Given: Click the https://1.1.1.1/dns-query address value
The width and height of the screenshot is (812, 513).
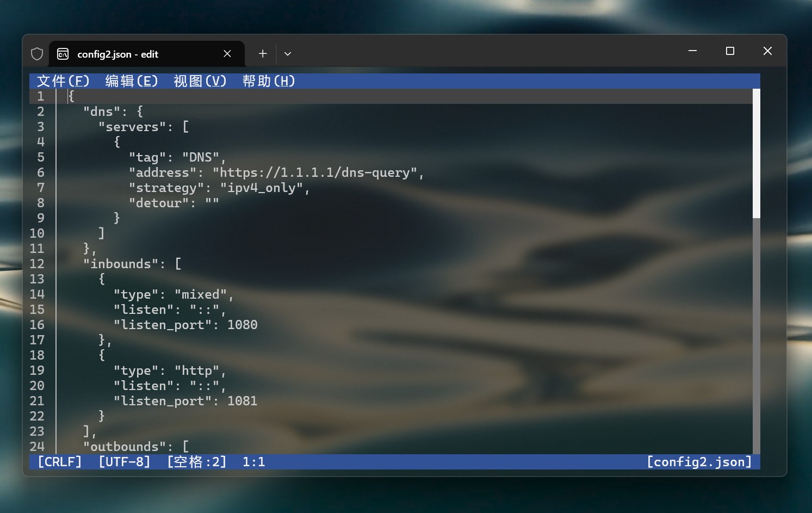Looking at the screenshot, I should tap(315, 172).
